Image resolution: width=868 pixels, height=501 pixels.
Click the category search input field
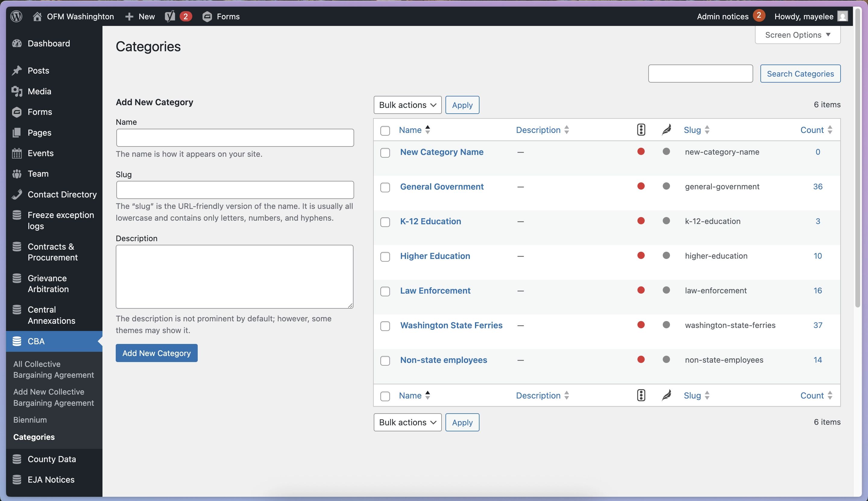click(x=700, y=74)
